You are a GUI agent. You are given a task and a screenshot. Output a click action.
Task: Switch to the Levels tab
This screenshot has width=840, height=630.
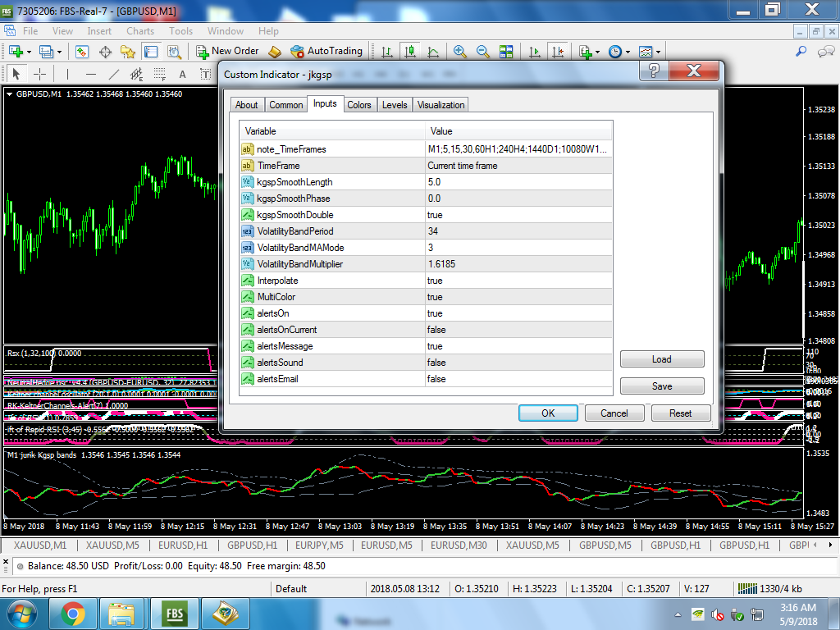pos(395,105)
